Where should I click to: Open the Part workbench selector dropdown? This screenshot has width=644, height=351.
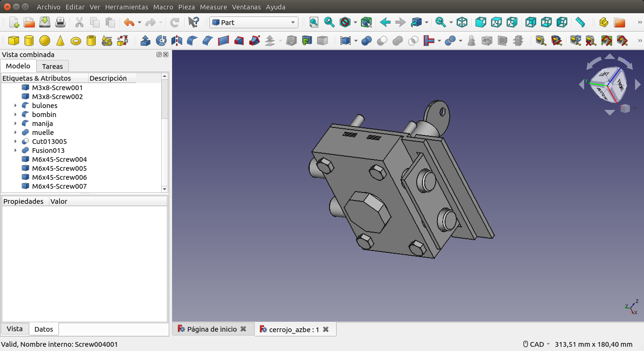[254, 22]
